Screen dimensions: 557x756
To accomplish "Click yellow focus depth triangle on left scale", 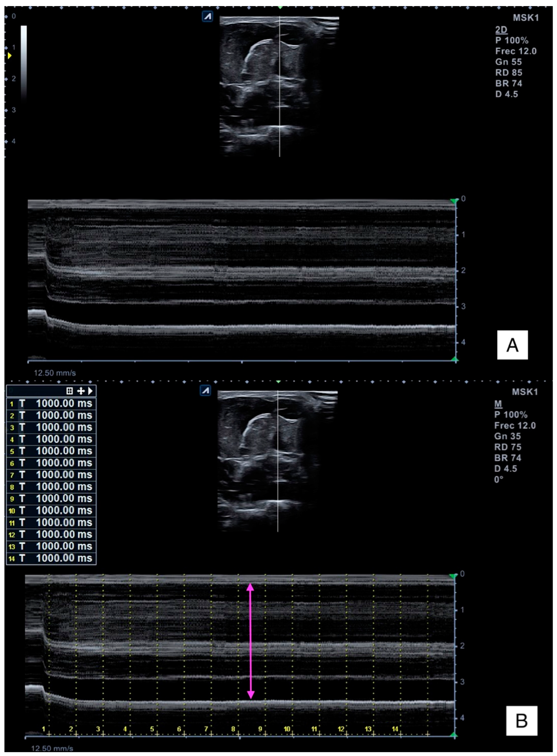I will (x=9, y=56).
